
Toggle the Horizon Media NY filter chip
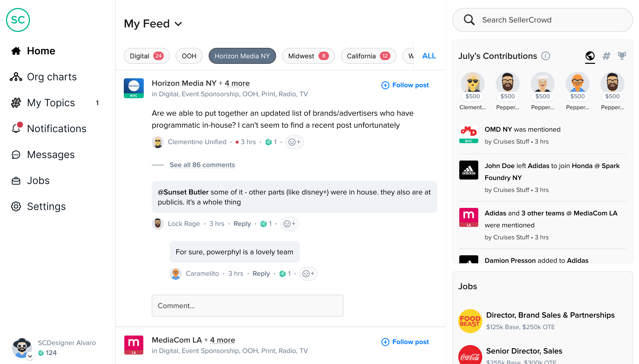pos(242,56)
